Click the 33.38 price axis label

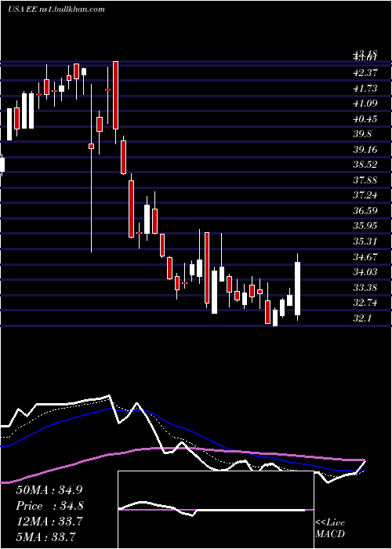365,288
